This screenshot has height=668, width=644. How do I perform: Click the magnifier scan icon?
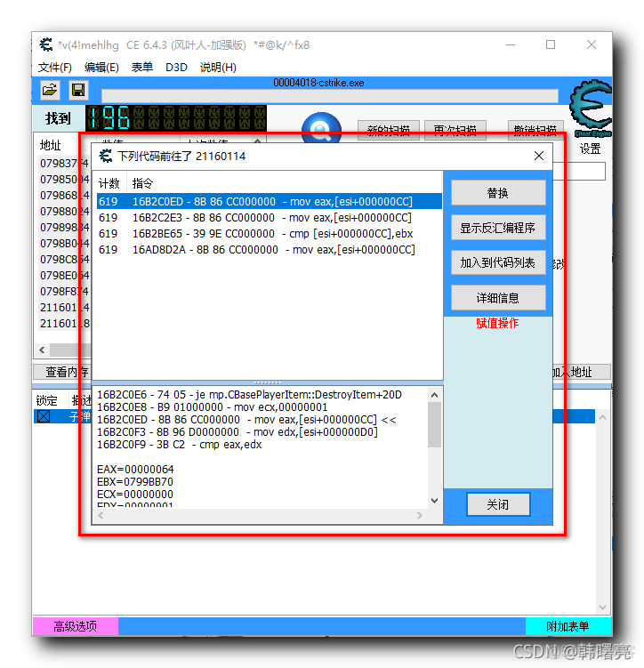coord(321,129)
